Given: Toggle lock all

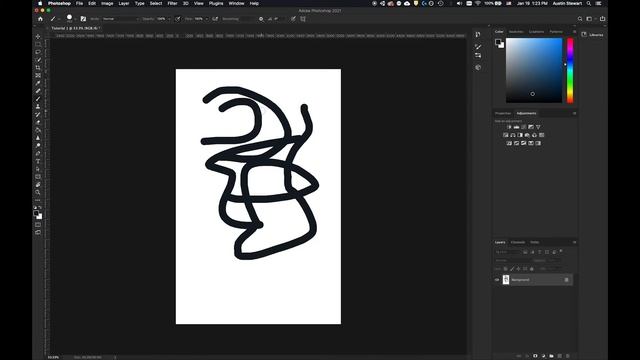Looking at the screenshot, I should point(531,269).
